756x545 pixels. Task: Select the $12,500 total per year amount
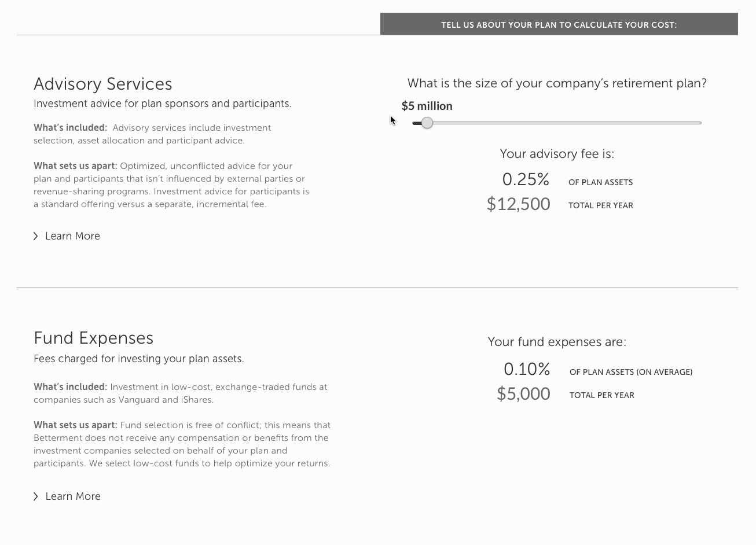(x=518, y=204)
